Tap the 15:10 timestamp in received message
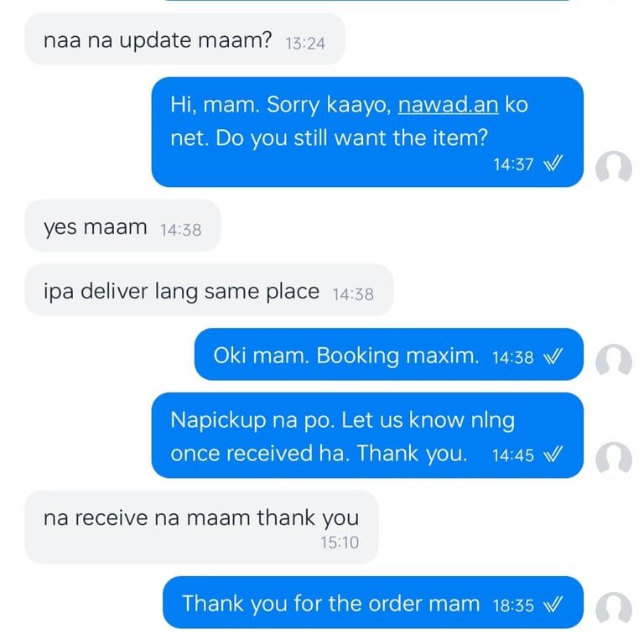The image size is (644, 644). point(340,543)
